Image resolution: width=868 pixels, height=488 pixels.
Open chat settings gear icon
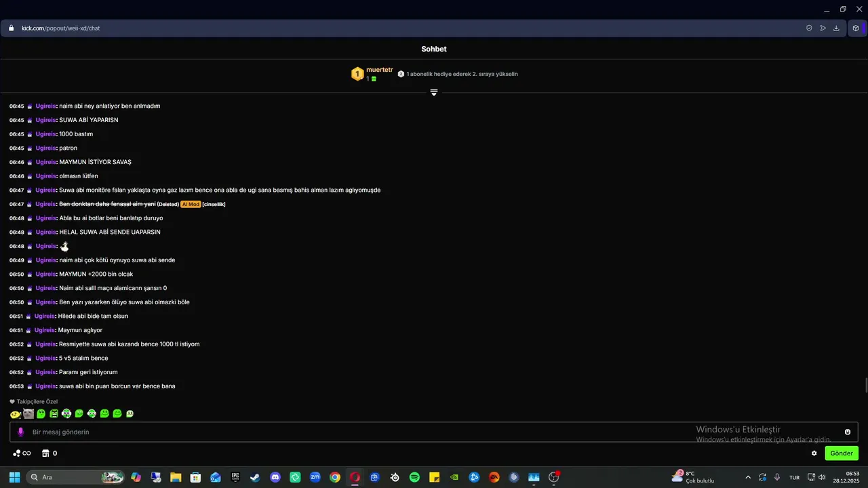coord(814,453)
